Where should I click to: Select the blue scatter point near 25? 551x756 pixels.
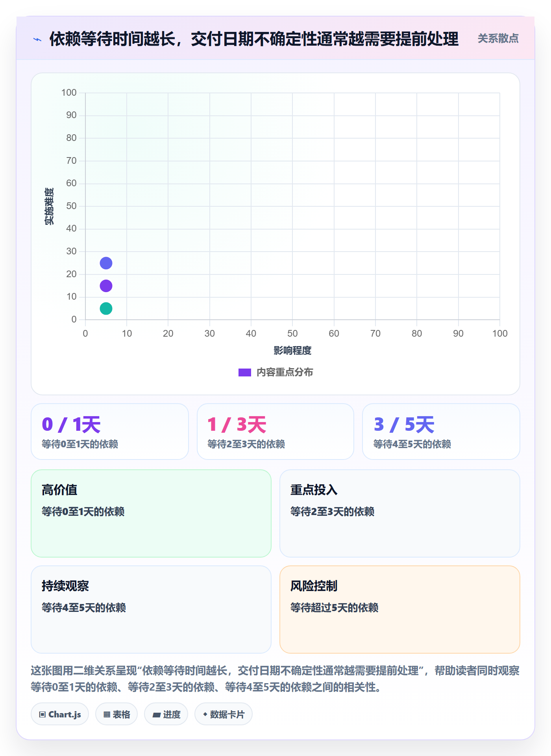pos(106,263)
